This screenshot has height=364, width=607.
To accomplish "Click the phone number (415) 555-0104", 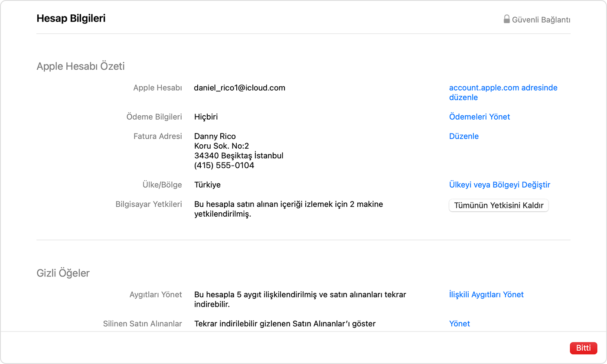I will (224, 166).
